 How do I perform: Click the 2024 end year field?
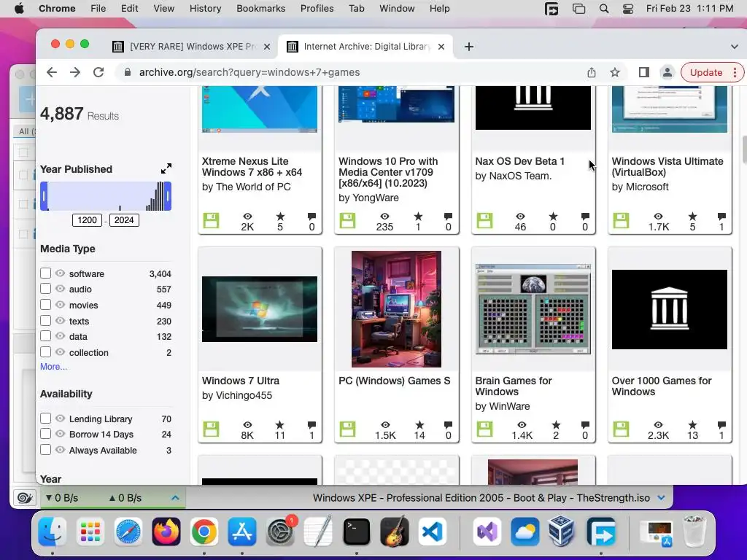[124, 220]
